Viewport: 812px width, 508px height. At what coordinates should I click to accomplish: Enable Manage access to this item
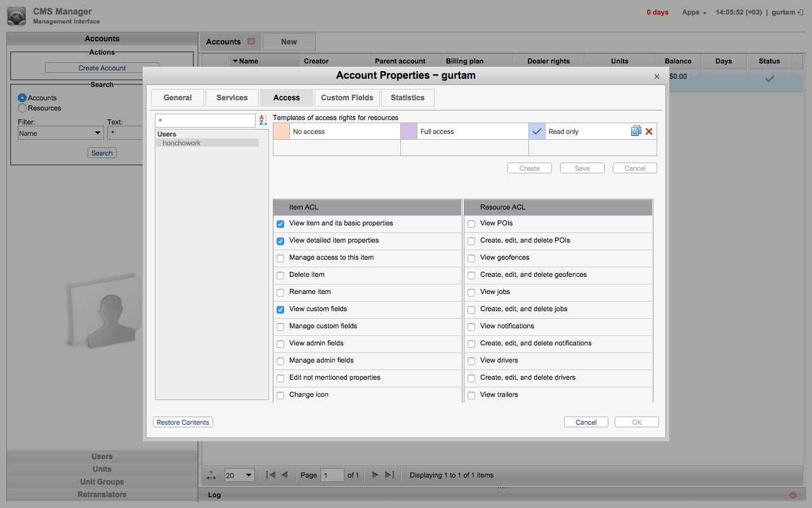coord(280,258)
